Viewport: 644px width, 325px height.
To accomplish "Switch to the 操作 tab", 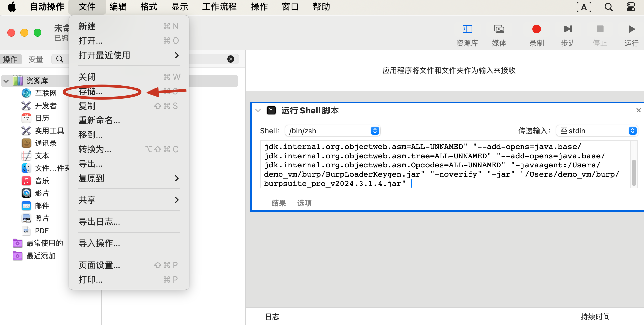I will [11, 59].
